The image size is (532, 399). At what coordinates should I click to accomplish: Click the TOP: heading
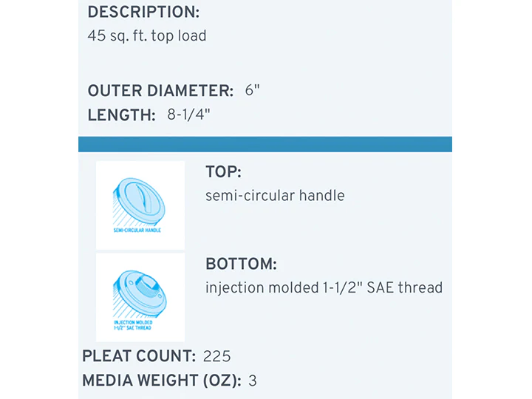coord(223,171)
